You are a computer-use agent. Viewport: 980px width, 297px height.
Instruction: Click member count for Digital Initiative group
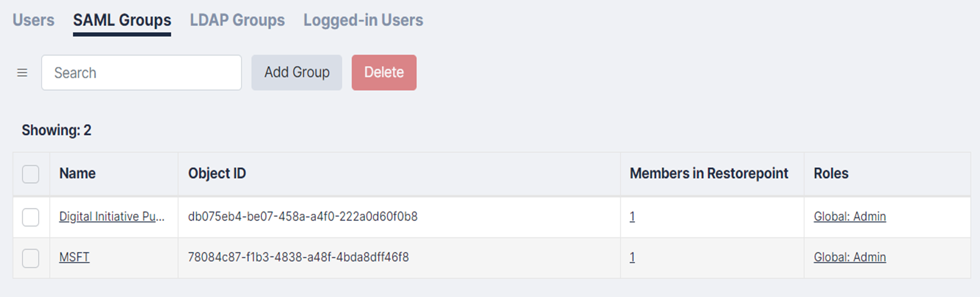(632, 217)
